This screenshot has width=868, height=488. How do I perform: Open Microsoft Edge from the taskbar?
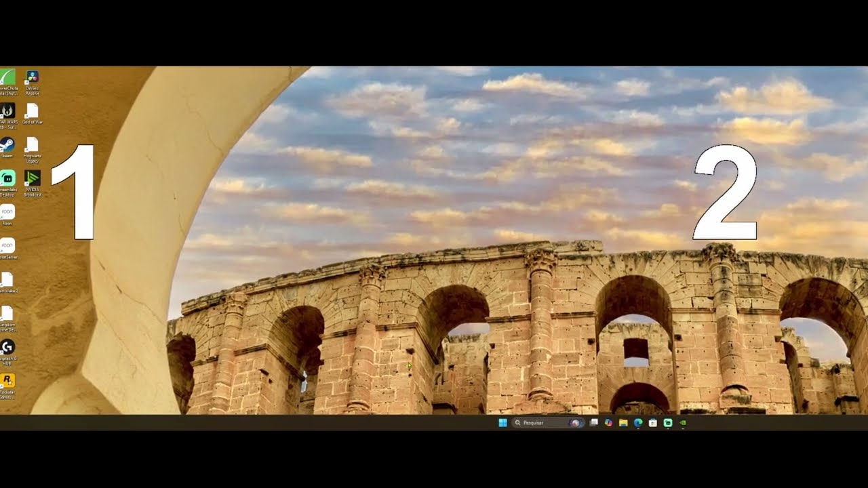click(638, 423)
